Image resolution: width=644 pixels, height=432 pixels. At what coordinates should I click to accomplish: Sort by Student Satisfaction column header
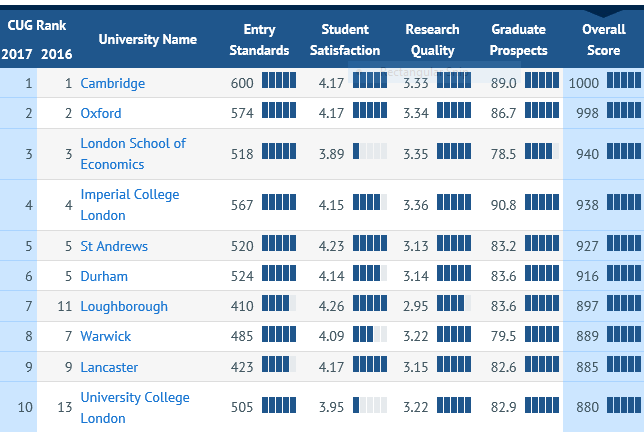tap(345, 40)
